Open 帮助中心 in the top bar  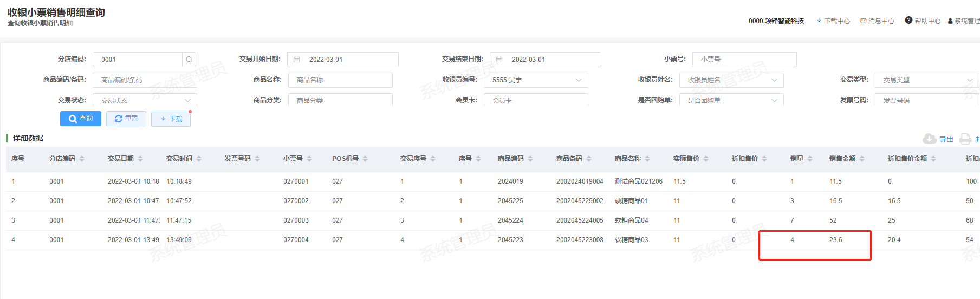coord(923,21)
